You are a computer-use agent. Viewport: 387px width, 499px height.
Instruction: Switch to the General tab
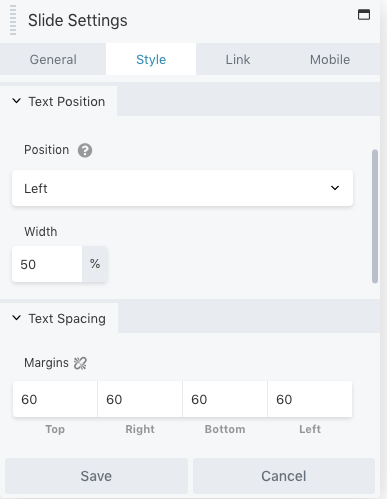(53, 59)
